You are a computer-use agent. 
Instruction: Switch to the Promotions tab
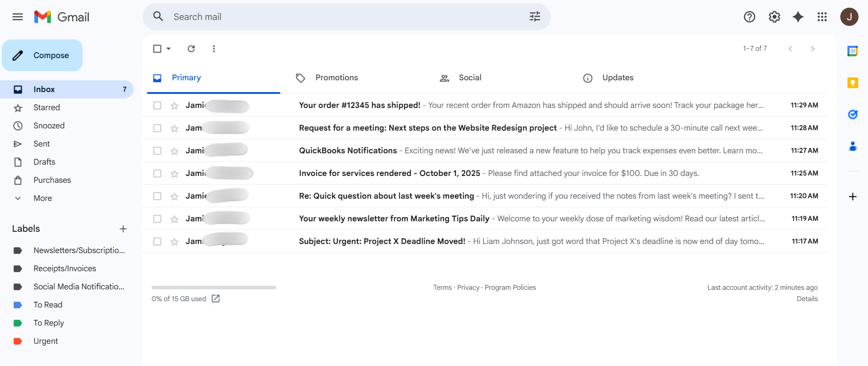[x=336, y=78]
